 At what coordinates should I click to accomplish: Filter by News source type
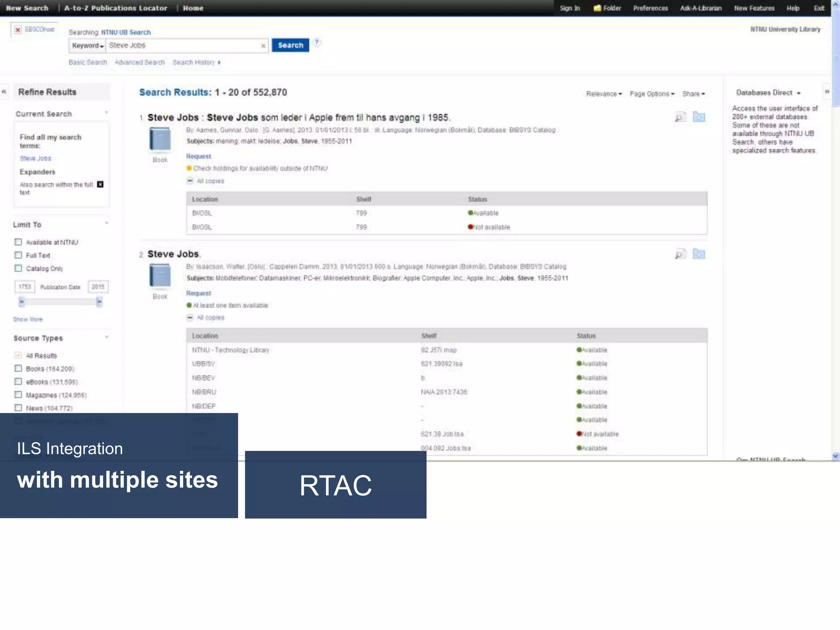(18, 408)
